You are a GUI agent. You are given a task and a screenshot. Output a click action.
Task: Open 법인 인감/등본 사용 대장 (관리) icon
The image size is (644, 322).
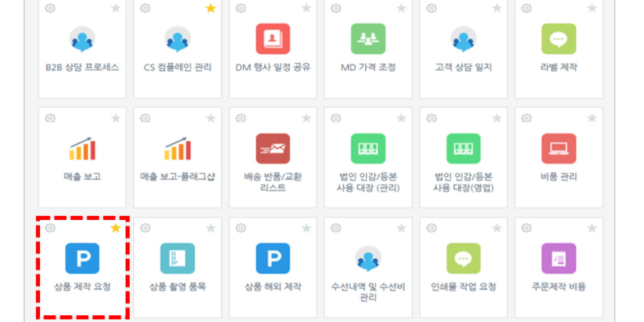click(368, 148)
